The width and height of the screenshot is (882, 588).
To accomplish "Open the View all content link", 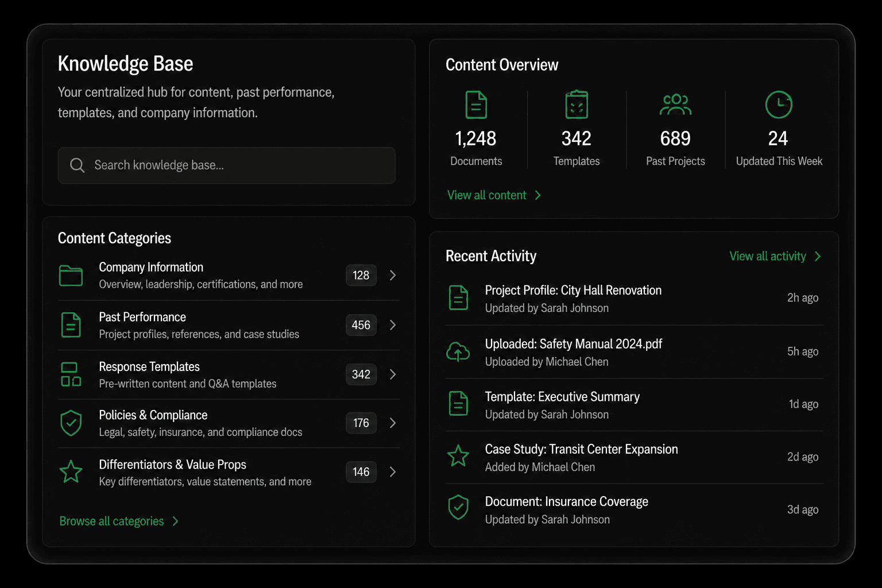I will [x=487, y=195].
